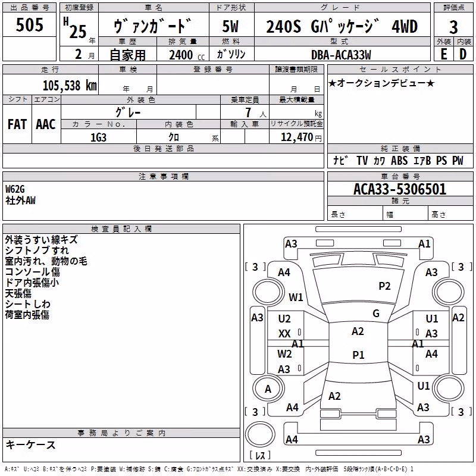Viewport: 476px width, 476px height.
Task: Click P2 mark on hood diagram
Action: [384, 286]
